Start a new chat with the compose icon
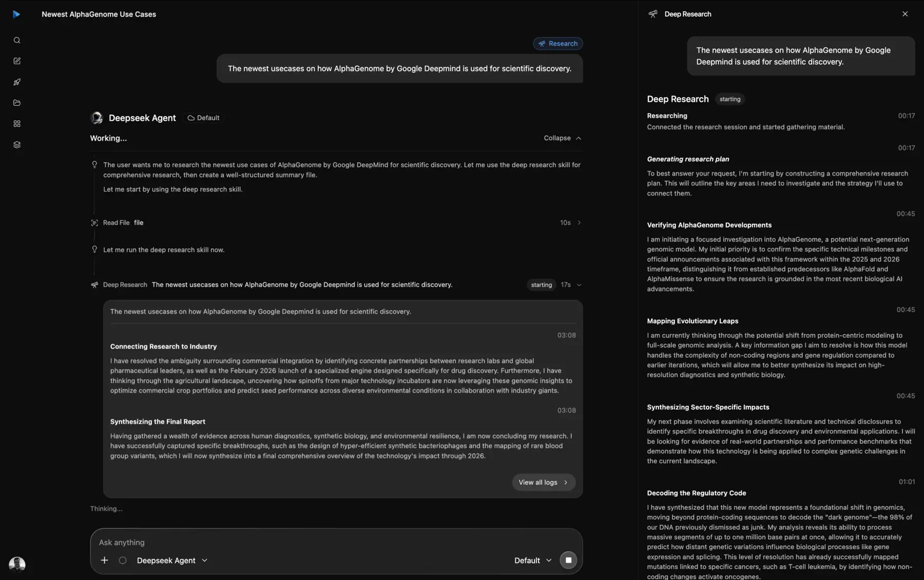 17,61
